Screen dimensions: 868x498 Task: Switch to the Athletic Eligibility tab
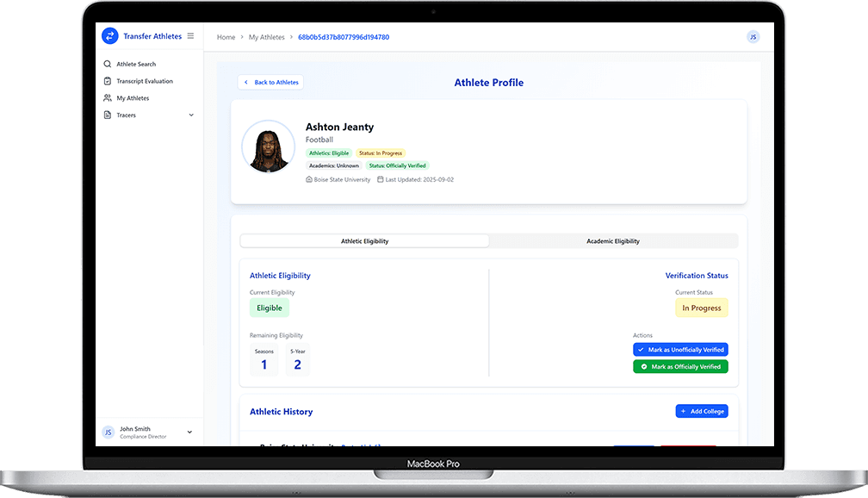(x=365, y=241)
